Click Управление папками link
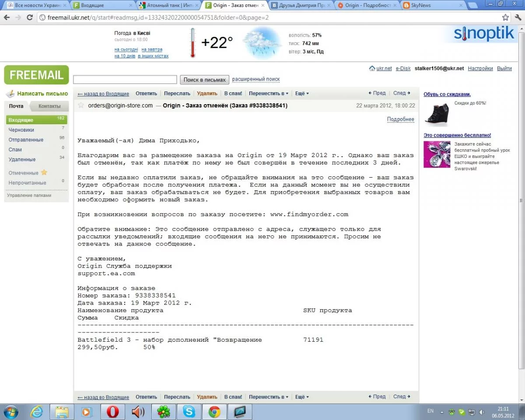Screen dimensions: 525x420 (29, 195)
